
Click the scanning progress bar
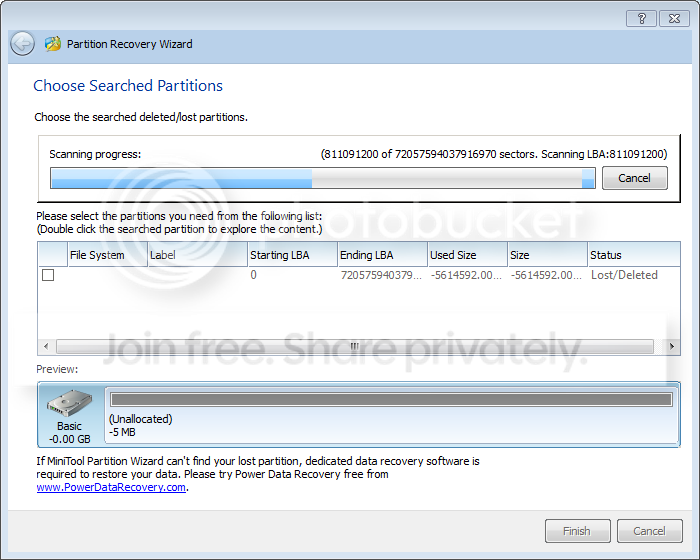pyautogui.click(x=323, y=178)
